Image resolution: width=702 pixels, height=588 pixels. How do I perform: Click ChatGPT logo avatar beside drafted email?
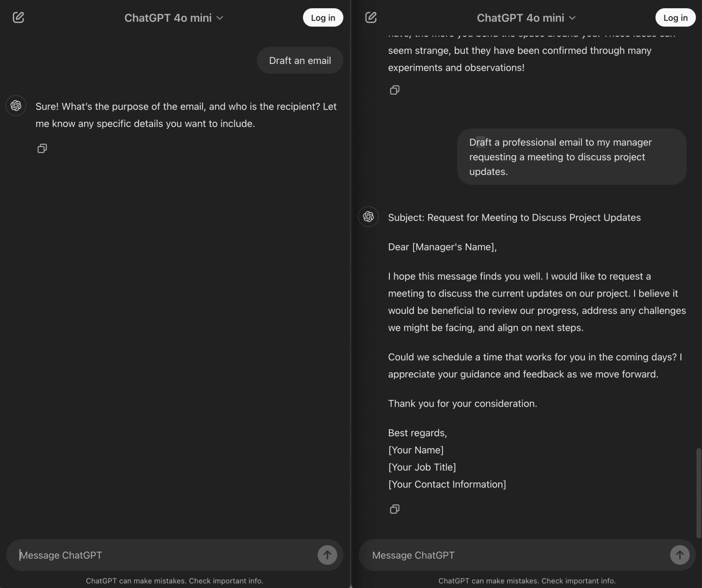(x=368, y=217)
